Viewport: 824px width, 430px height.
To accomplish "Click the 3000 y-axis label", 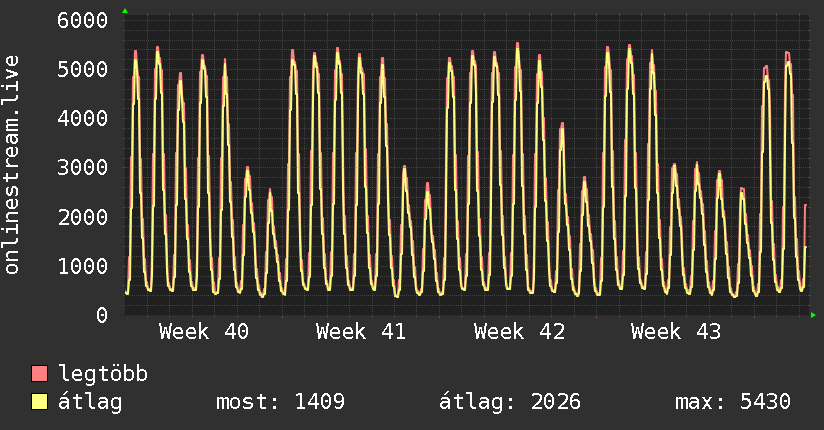I will (82, 167).
